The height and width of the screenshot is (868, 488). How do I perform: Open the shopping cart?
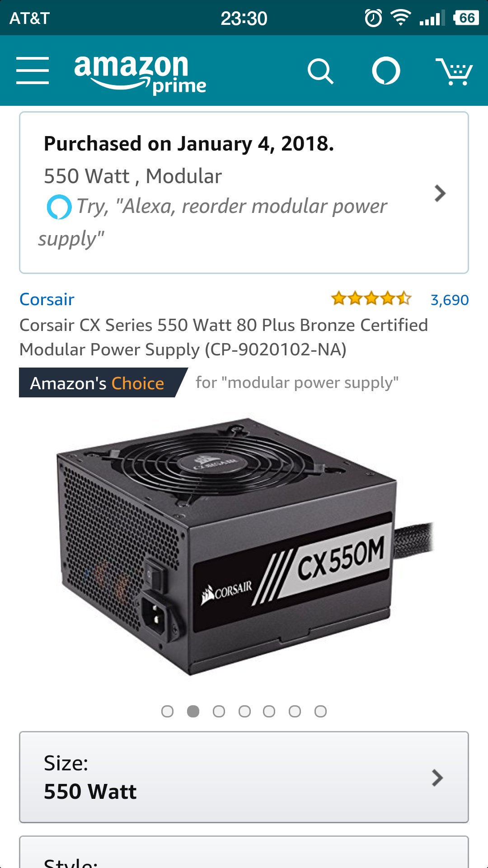tap(454, 71)
